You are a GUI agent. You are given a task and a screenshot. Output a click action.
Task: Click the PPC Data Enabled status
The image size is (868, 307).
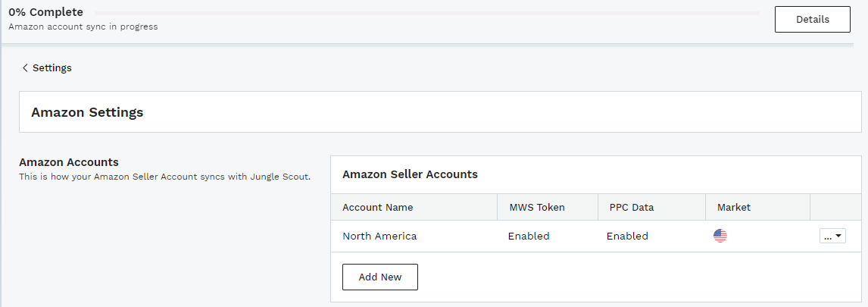click(627, 236)
